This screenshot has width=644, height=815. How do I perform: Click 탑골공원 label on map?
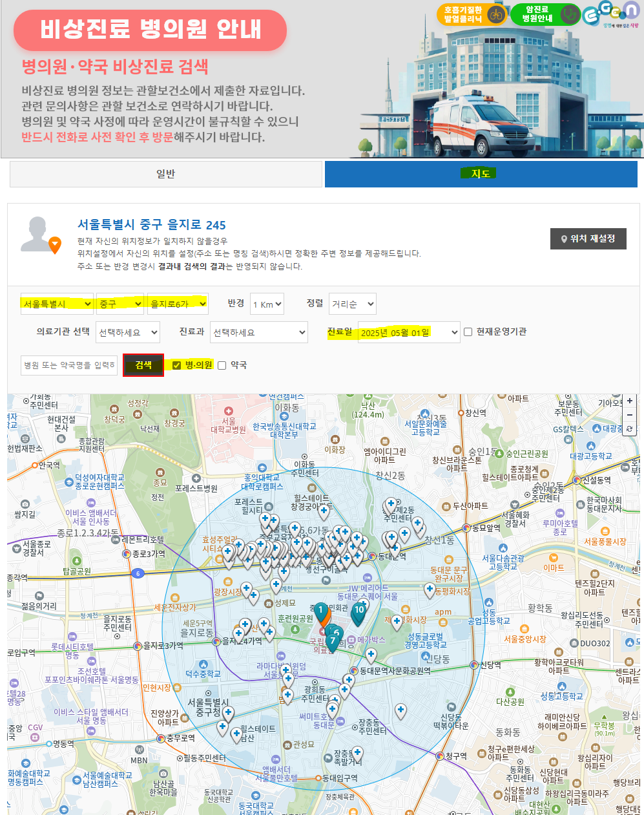[77, 571]
